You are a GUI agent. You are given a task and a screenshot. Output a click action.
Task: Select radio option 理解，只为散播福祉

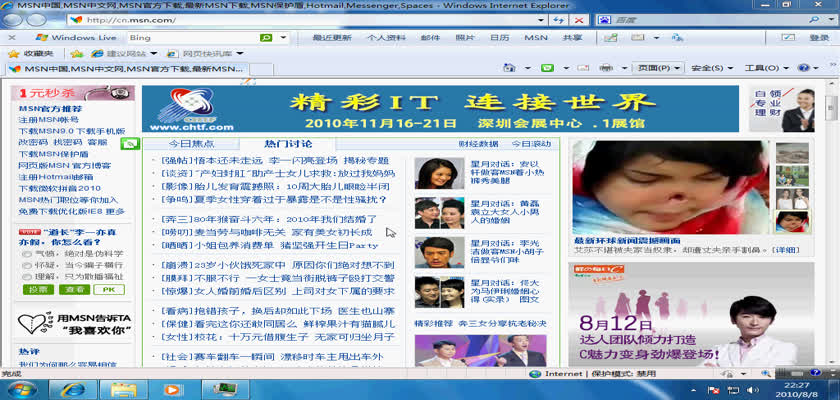tap(27, 277)
